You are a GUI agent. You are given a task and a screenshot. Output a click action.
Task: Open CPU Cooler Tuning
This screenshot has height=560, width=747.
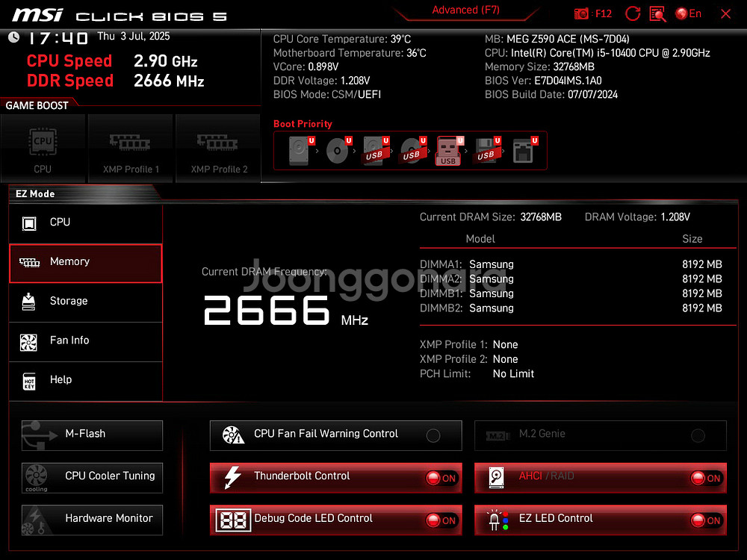(x=92, y=478)
